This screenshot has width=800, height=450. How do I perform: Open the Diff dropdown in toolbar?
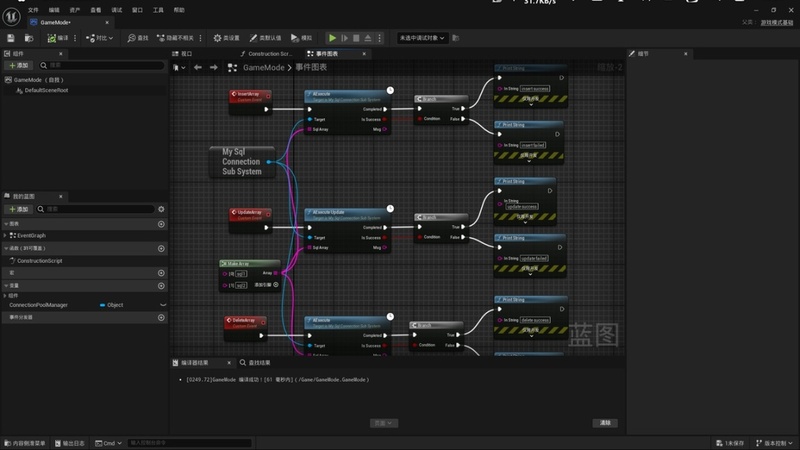pos(99,38)
